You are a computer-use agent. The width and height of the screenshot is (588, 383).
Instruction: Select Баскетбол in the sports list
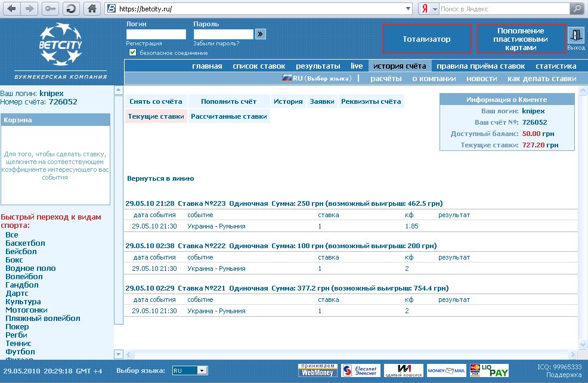[x=25, y=243]
